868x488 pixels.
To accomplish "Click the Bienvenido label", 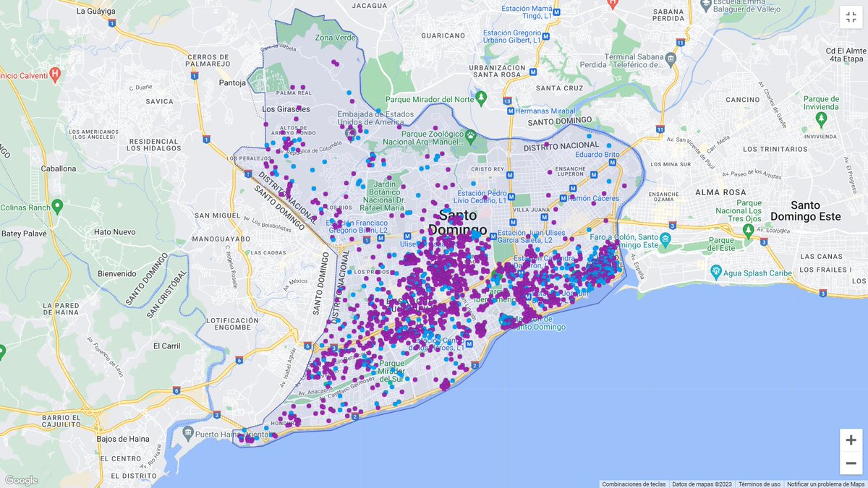I will (116, 273).
